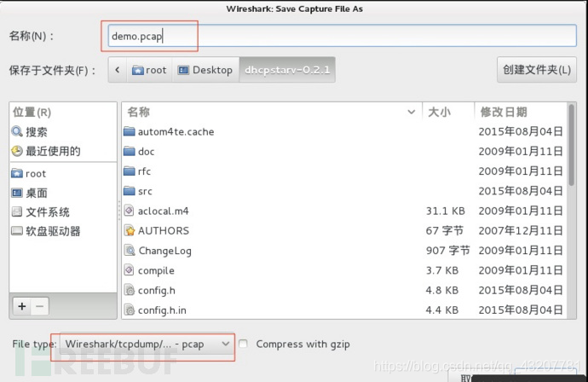Click the aclocal.m4 file icon
This screenshot has width=588, height=382.
(129, 211)
